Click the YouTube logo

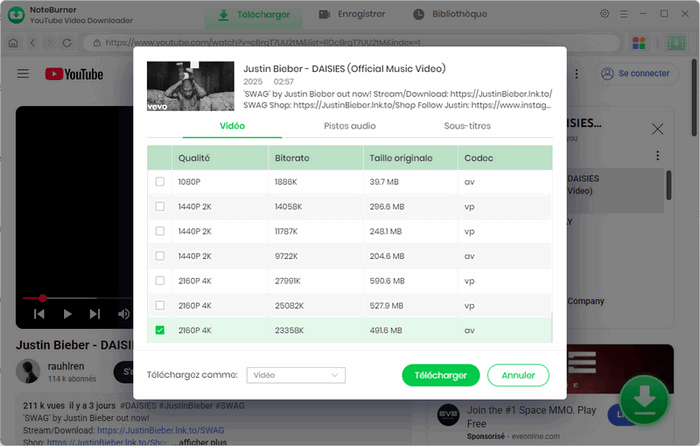pyautogui.click(x=74, y=74)
